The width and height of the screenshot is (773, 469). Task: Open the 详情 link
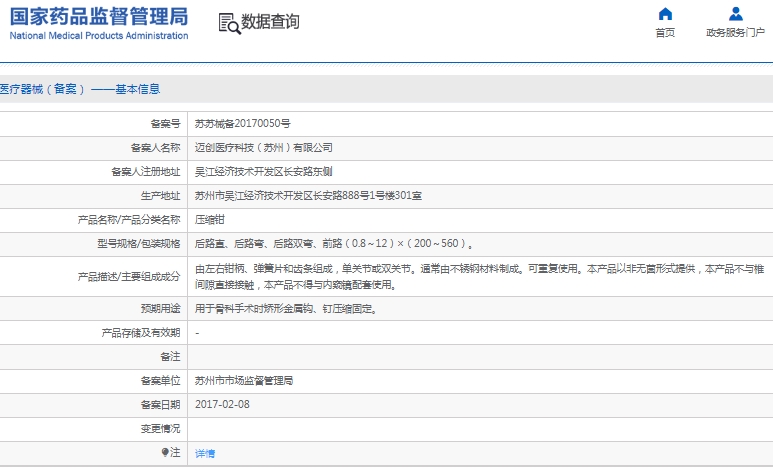tap(205, 453)
